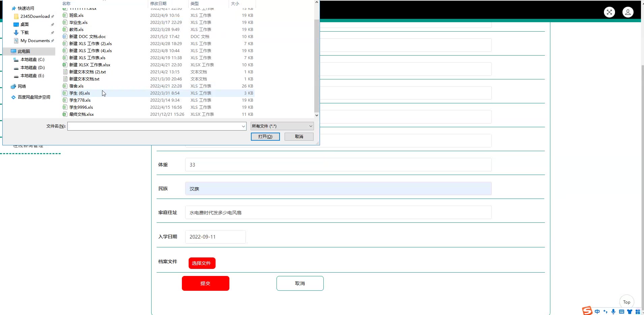Click the Sogou input method icon
This screenshot has height=315, width=644.
587,311
